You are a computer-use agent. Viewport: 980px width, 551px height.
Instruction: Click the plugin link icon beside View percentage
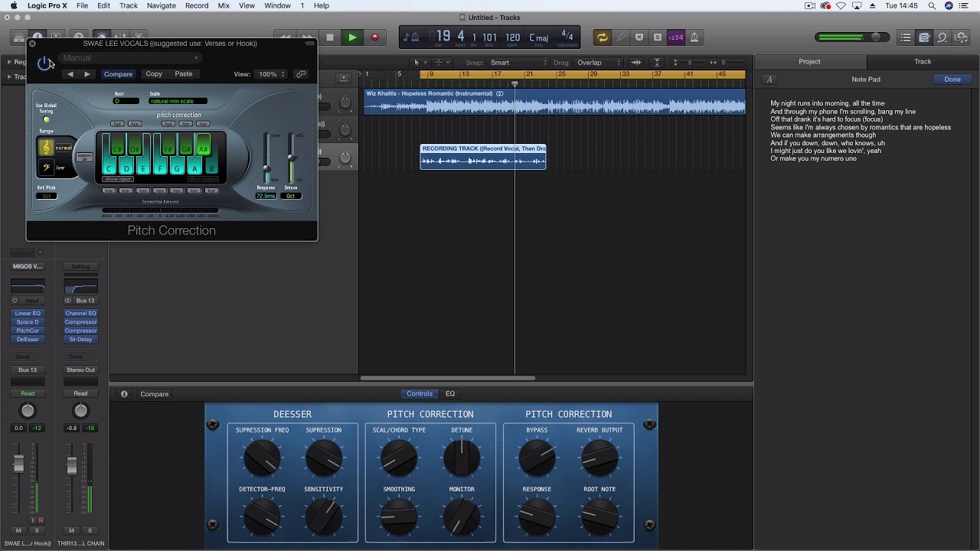[x=301, y=74]
